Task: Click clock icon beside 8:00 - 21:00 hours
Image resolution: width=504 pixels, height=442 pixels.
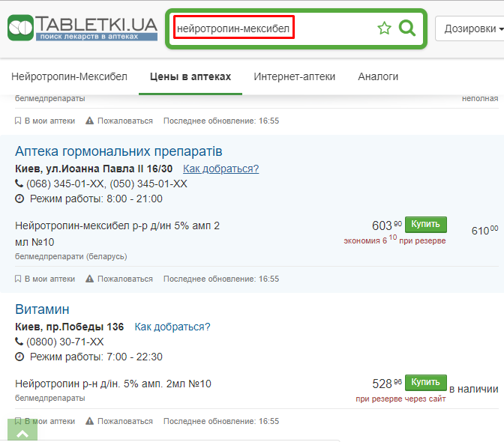Action: pos(19,199)
